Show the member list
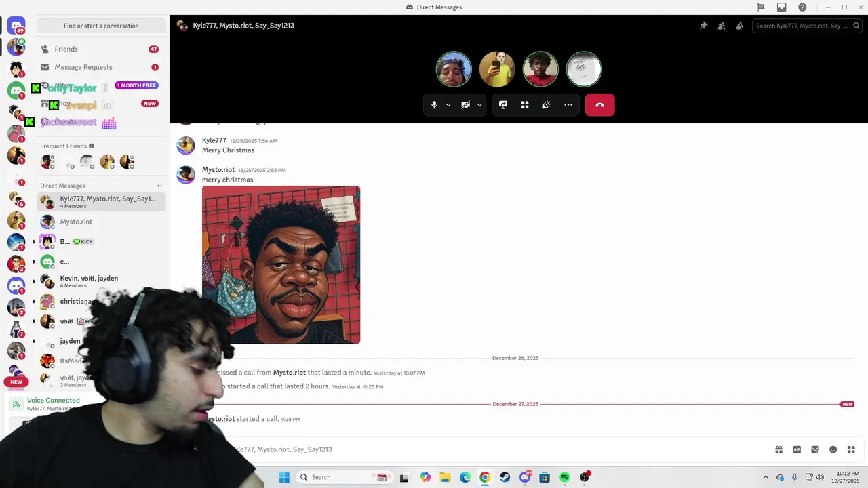 coord(739,26)
